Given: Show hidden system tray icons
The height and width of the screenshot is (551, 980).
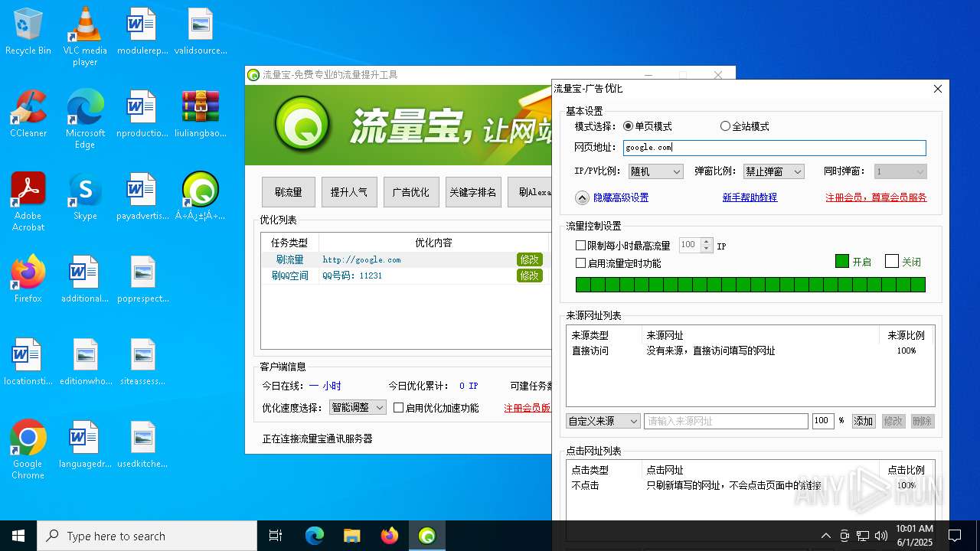Looking at the screenshot, I should point(825,536).
